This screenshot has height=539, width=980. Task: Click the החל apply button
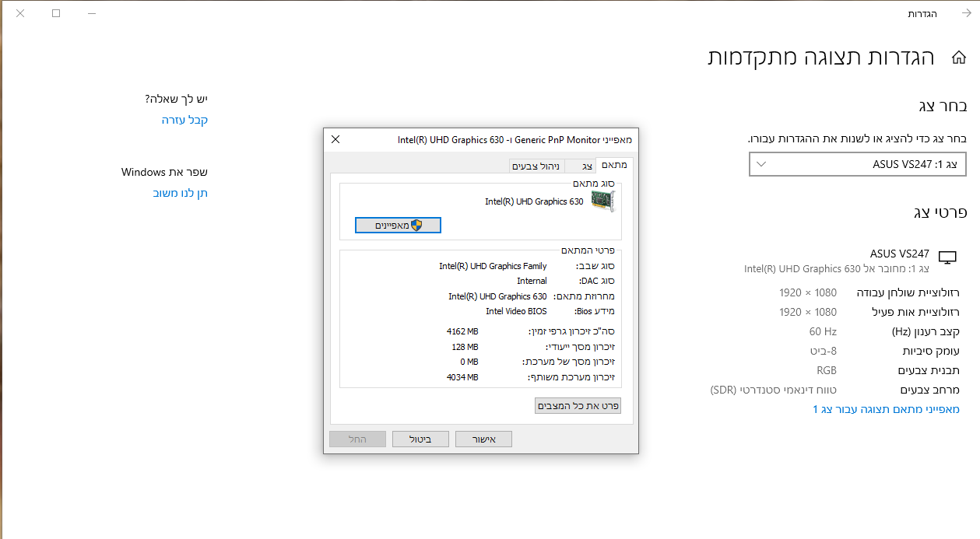point(357,439)
